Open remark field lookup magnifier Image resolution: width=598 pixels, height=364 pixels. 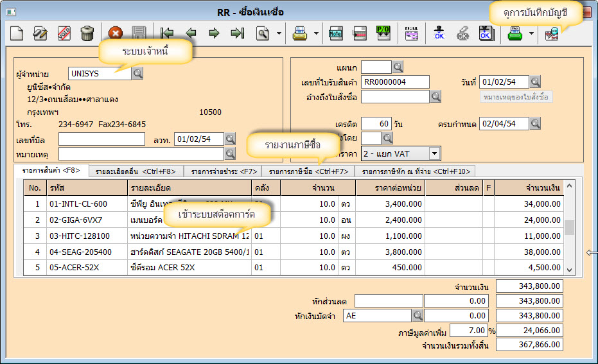point(230,153)
